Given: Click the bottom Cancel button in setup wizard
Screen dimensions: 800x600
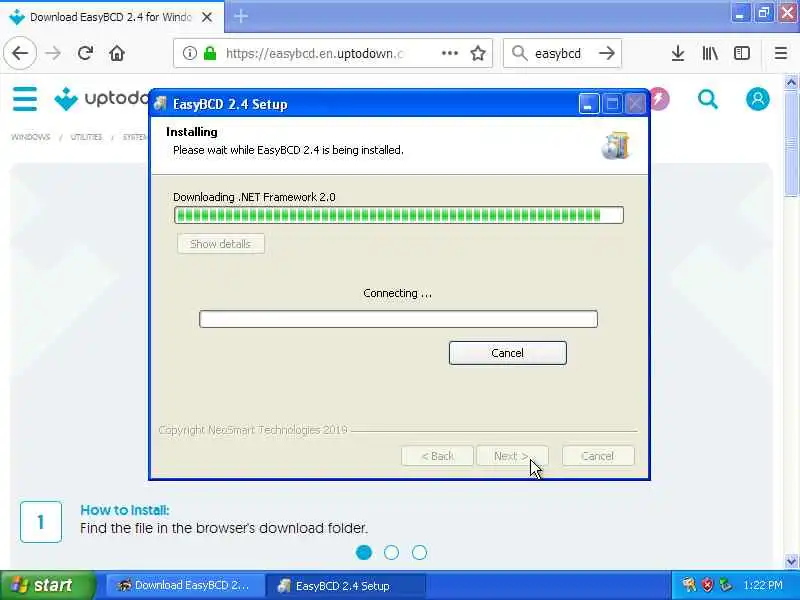Looking at the screenshot, I should tap(598, 456).
